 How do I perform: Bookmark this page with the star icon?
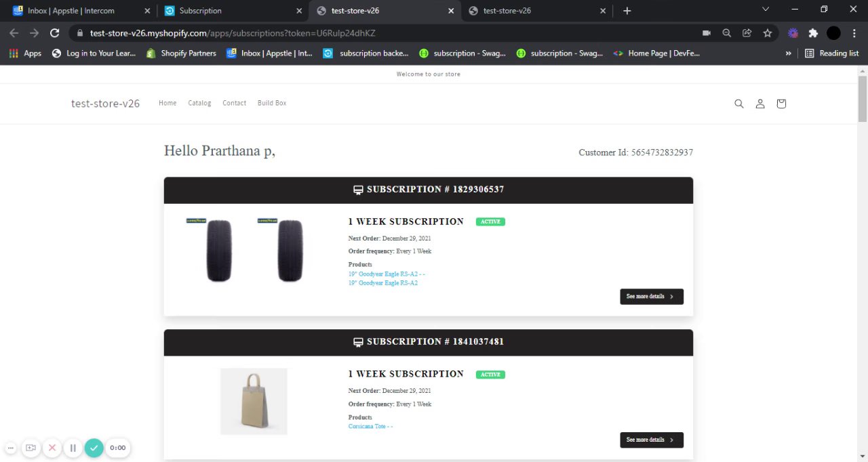[x=768, y=33]
